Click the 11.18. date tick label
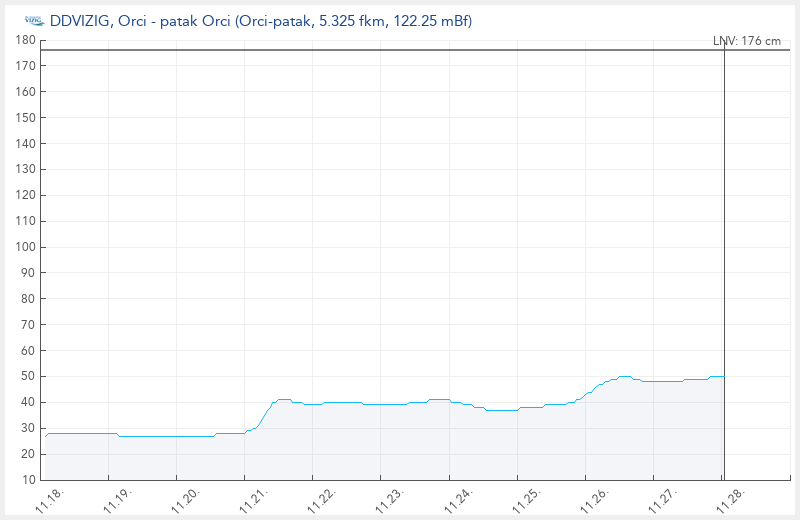Screen dimensions: 800x520 point(50,500)
